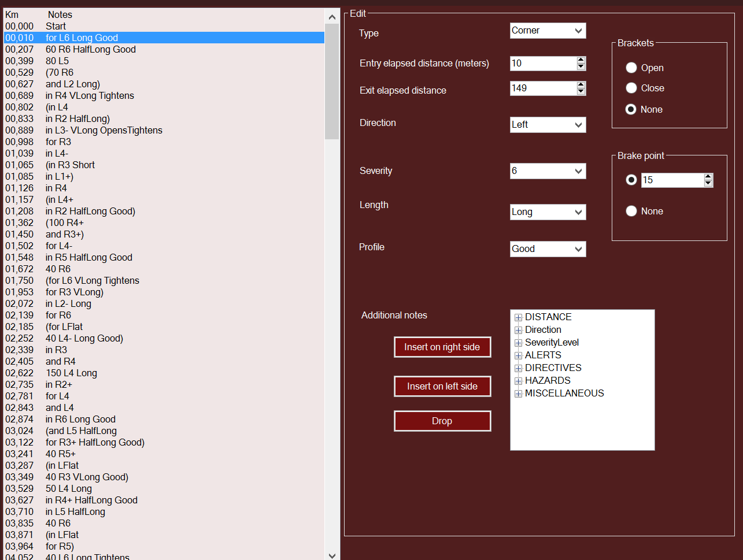Open the Type dropdown showing Corner
This screenshot has width=743, height=560.
click(x=548, y=31)
